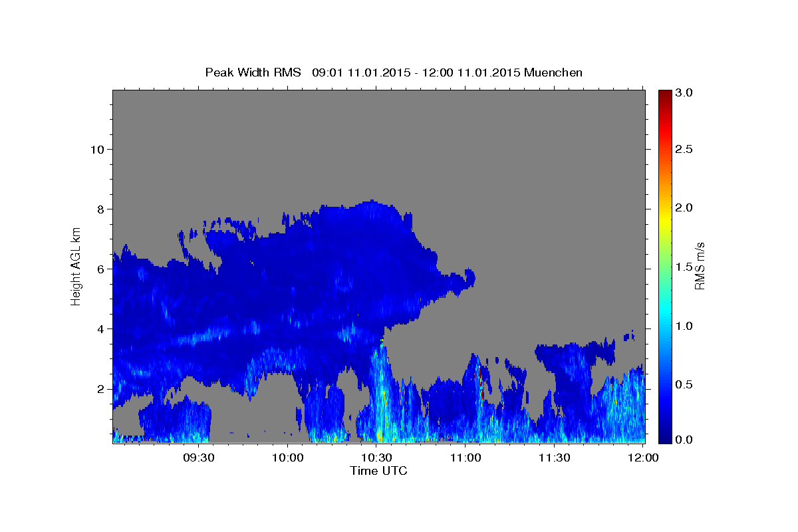Click the colorbar value 2.5

(685, 150)
